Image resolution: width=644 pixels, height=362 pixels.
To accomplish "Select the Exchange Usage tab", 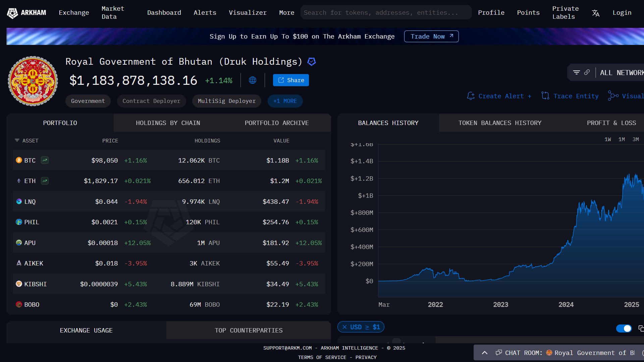I will (x=86, y=330).
